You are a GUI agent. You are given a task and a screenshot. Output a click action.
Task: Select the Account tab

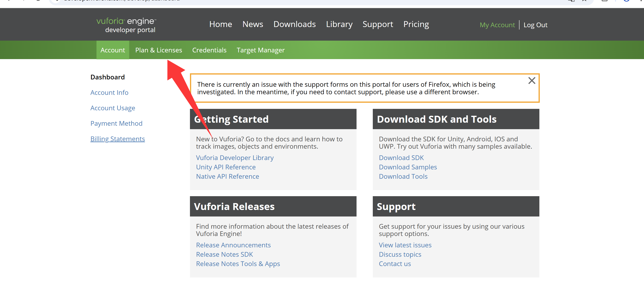pyautogui.click(x=113, y=50)
